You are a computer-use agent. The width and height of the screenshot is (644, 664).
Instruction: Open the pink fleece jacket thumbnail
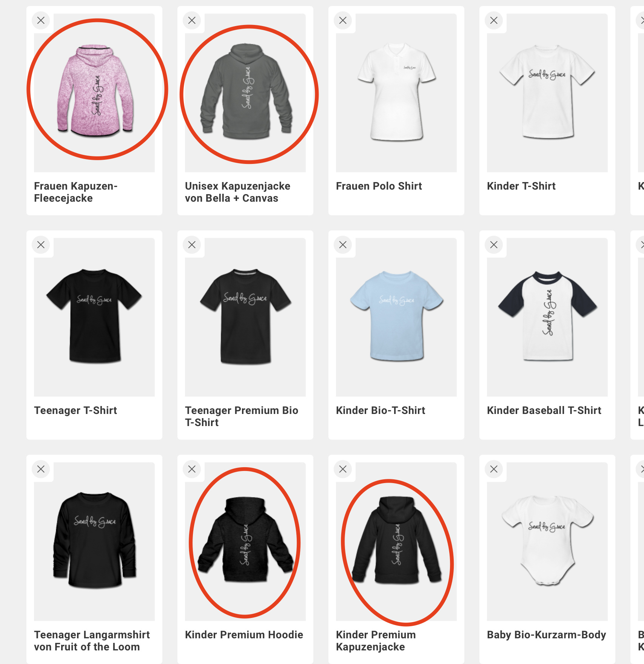(x=94, y=93)
